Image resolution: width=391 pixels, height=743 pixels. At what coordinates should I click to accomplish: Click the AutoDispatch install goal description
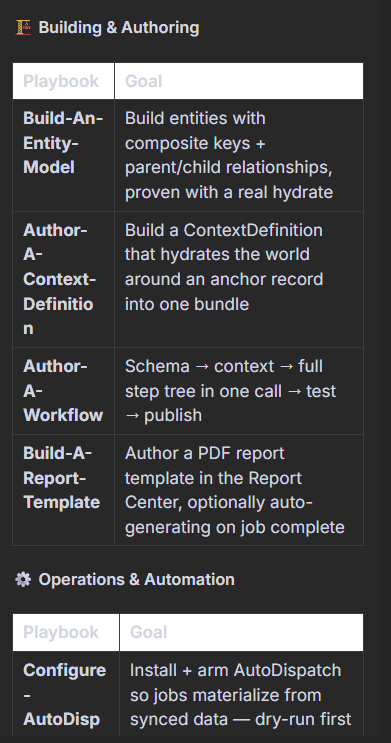pos(241,695)
